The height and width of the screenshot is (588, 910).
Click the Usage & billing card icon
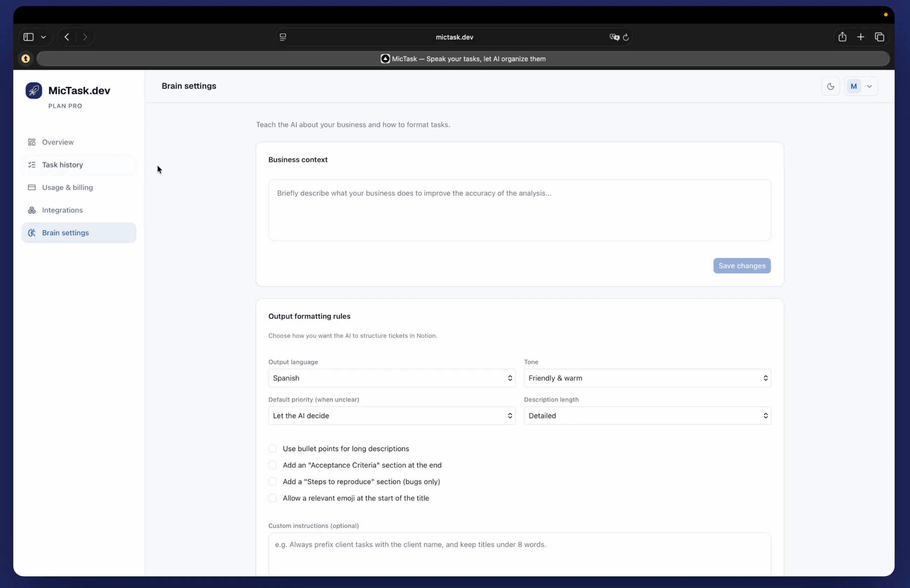(x=32, y=187)
